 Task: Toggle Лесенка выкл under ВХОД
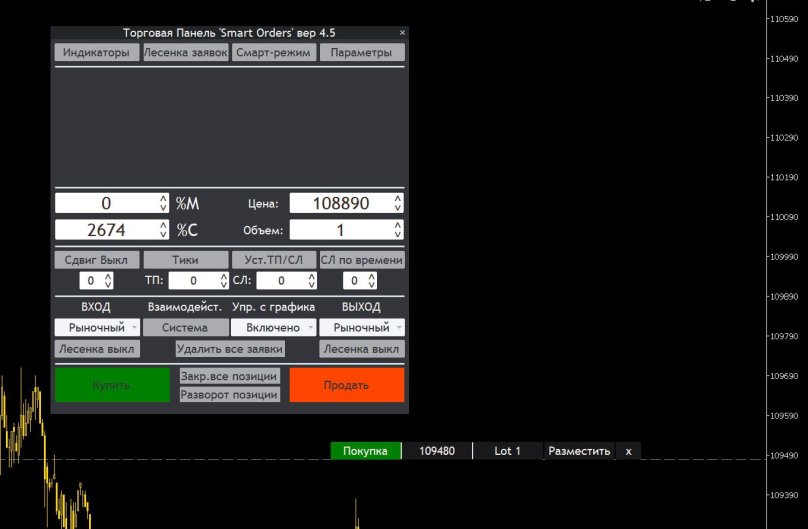click(96, 349)
